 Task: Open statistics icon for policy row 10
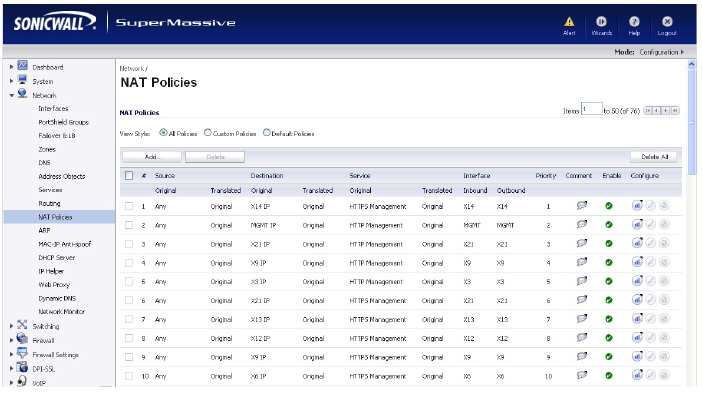pos(637,375)
